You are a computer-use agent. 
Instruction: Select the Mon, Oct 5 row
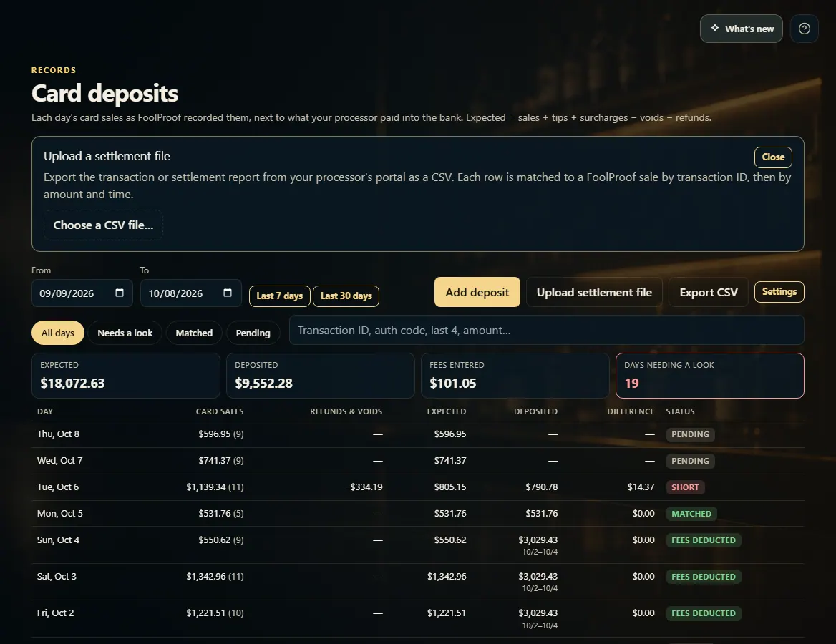417,513
